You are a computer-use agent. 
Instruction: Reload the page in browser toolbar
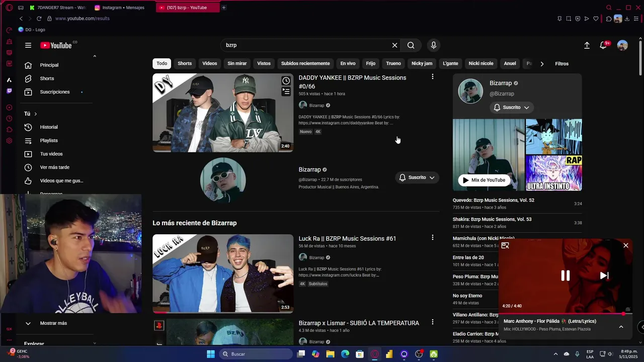(39, 19)
